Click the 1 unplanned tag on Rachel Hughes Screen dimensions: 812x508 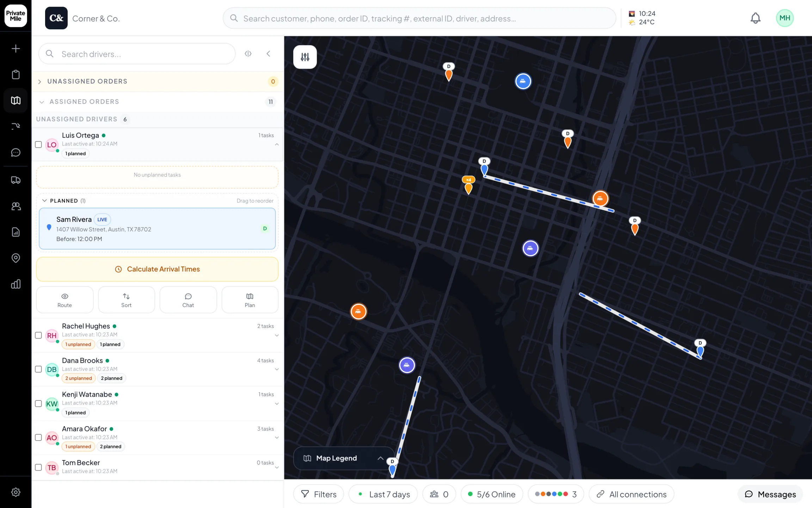tap(78, 344)
